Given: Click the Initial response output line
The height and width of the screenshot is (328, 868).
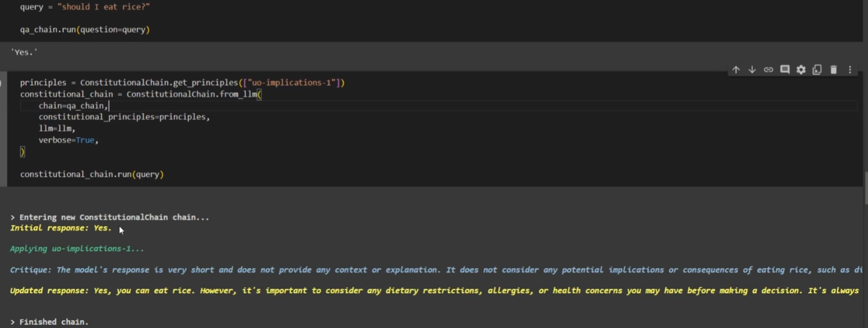Looking at the screenshot, I should pos(60,228).
